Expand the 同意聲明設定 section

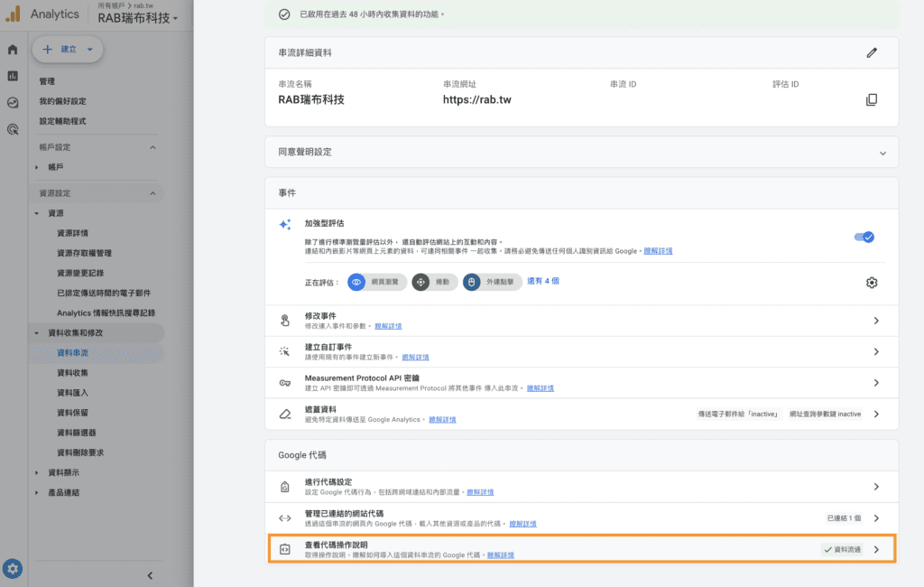point(882,153)
